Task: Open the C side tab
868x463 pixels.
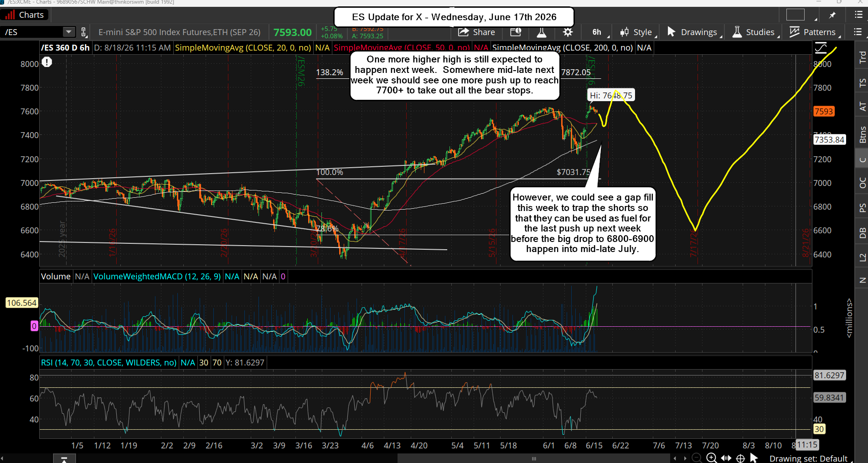Action: coord(862,159)
